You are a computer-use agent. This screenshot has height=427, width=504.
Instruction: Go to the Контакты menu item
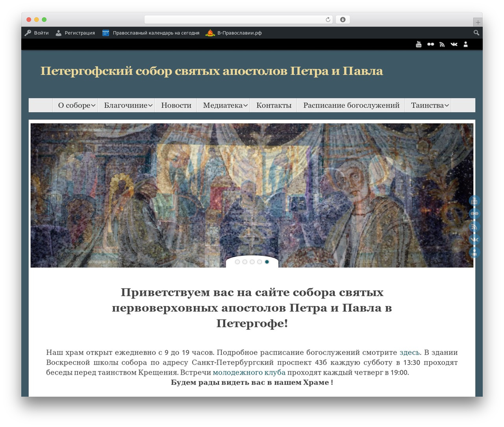coord(274,105)
